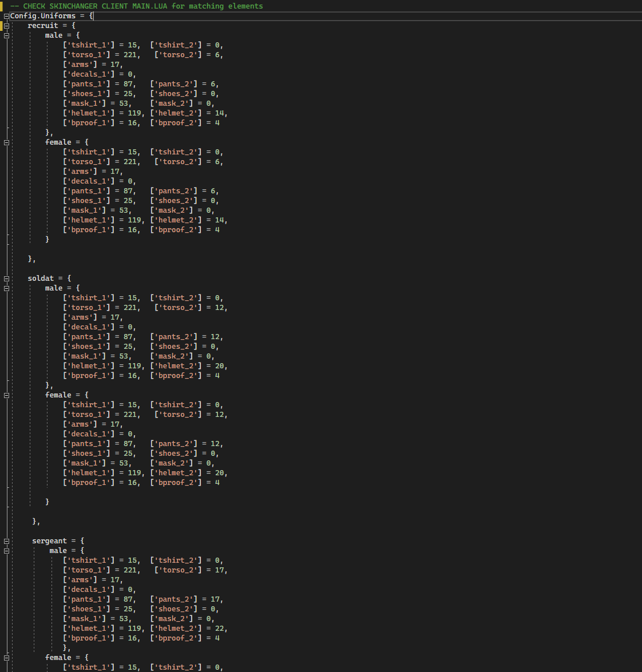Click the word recruit in code
642x672 pixels.
[43, 26]
